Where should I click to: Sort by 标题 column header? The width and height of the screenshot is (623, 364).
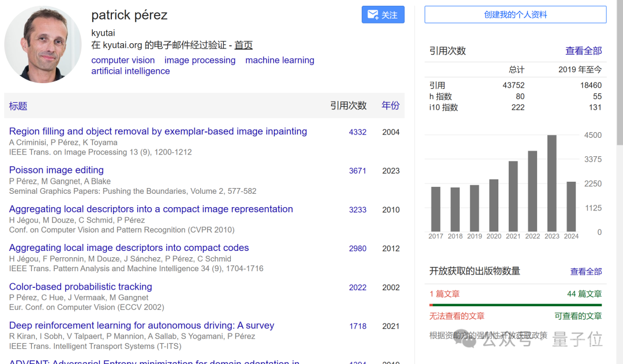[x=18, y=106]
